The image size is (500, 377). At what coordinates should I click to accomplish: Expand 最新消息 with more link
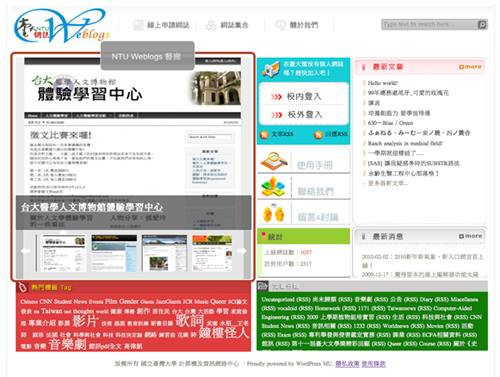(x=470, y=236)
